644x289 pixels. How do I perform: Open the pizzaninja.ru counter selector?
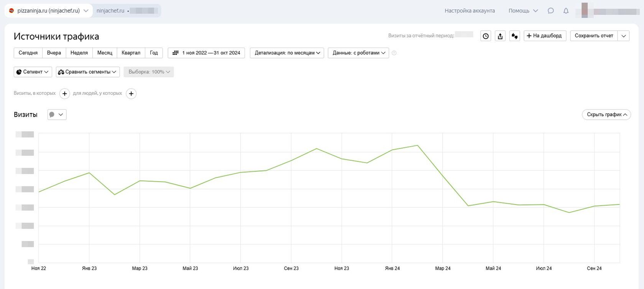click(x=49, y=11)
